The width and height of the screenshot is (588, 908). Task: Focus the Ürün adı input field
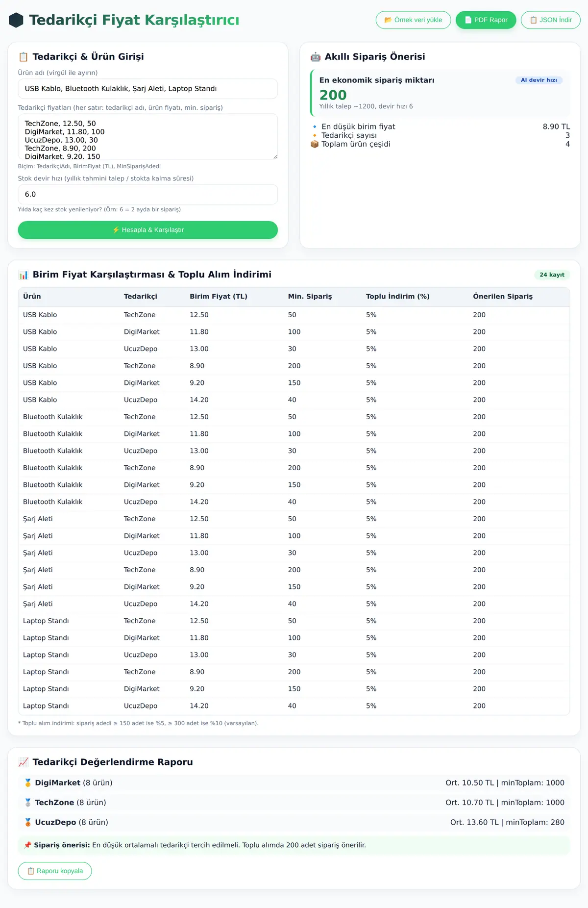tap(148, 89)
